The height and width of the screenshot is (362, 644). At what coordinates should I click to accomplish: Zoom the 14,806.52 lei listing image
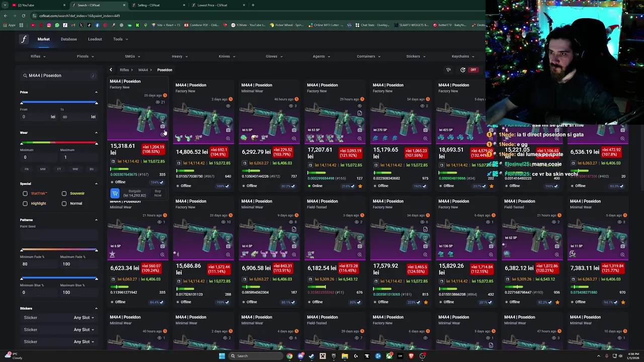click(228, 138)
